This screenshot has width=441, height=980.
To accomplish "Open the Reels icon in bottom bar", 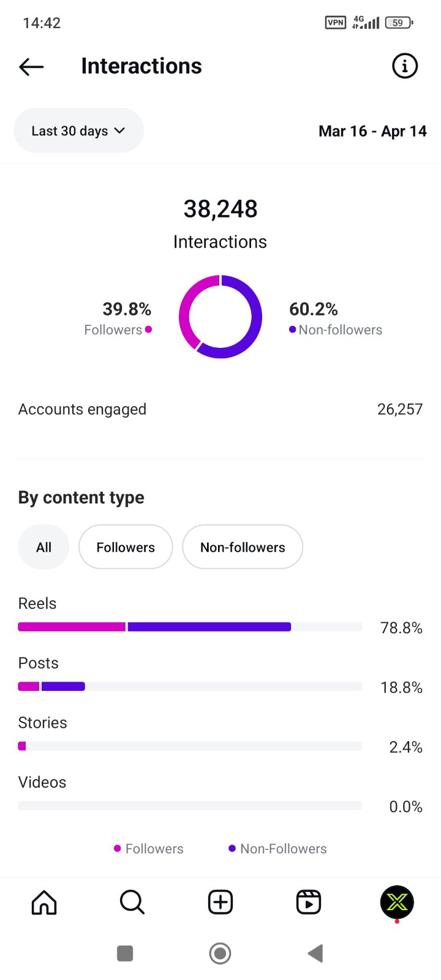I will [309, 902].
